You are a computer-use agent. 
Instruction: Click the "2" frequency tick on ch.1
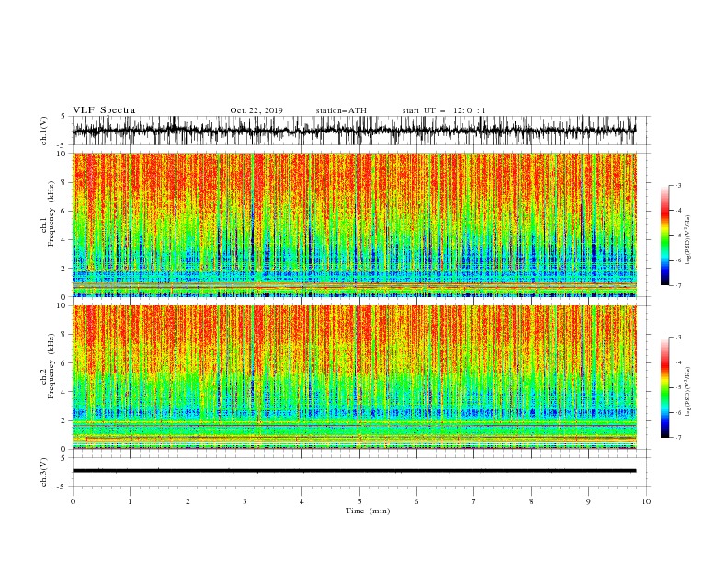(x=64, y=269)
